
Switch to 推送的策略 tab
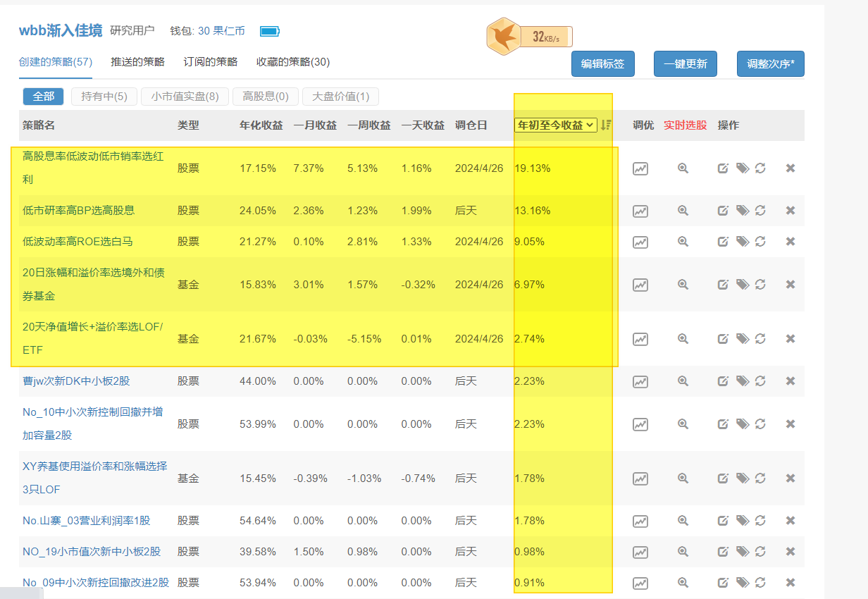(x=137, y=62)
